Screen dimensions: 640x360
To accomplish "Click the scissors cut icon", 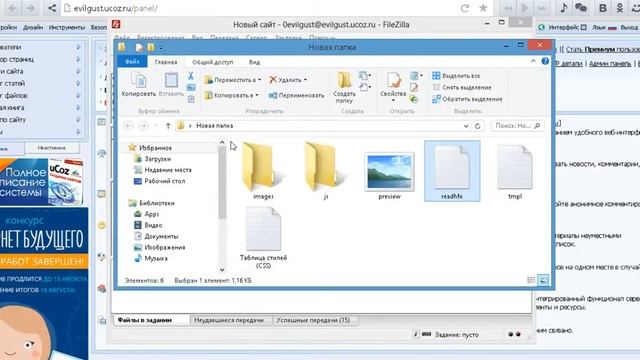I will pos(191,76).
